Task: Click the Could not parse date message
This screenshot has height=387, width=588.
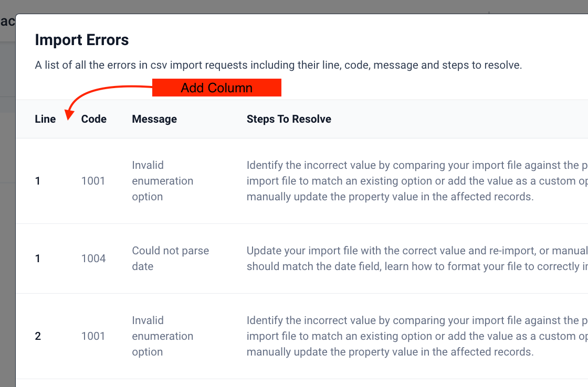Action: 170,259
